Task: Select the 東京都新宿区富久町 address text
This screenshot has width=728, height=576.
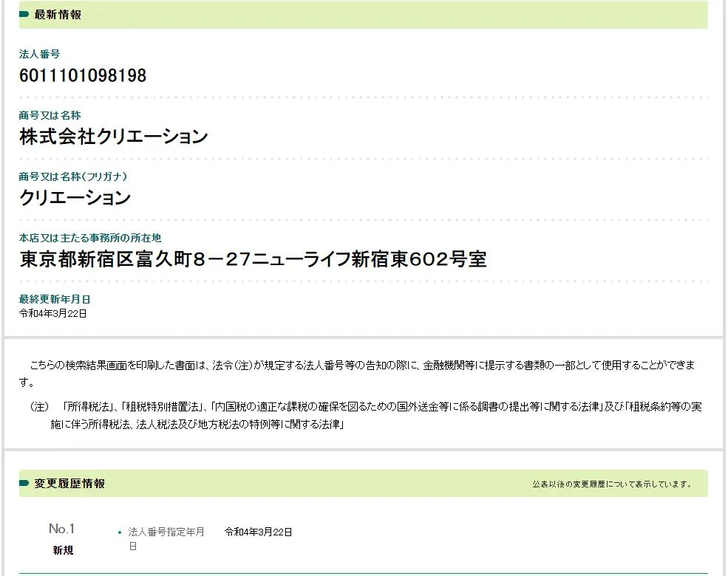Action: [253, 259]
